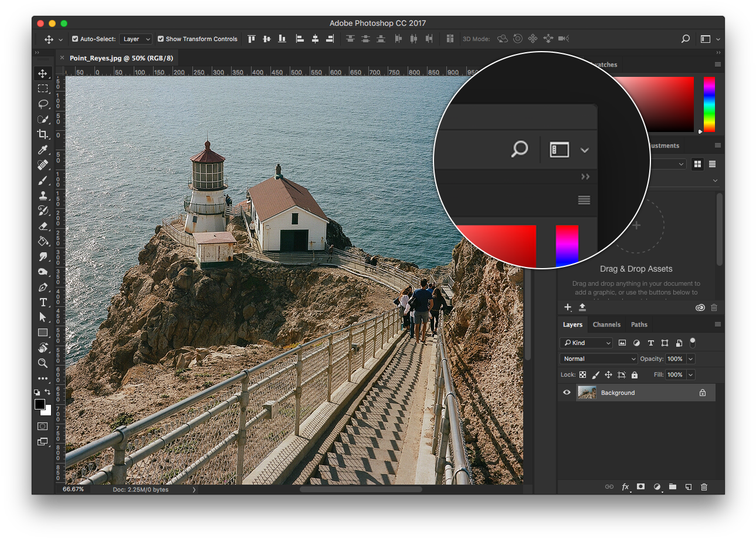Image resolution: width=756 pixels, height=538 pixels.
Task: Open Move tool preset picker chevron
Action: click(60, 39)
